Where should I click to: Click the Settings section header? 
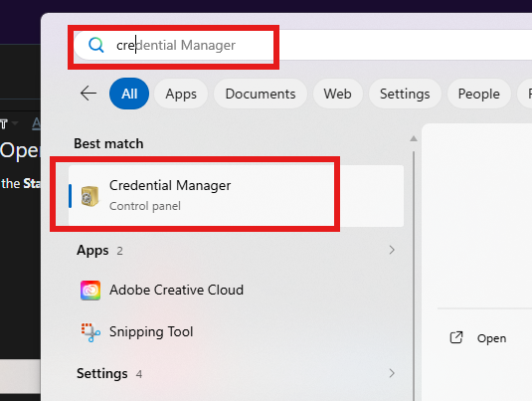[x=102, y=373]
